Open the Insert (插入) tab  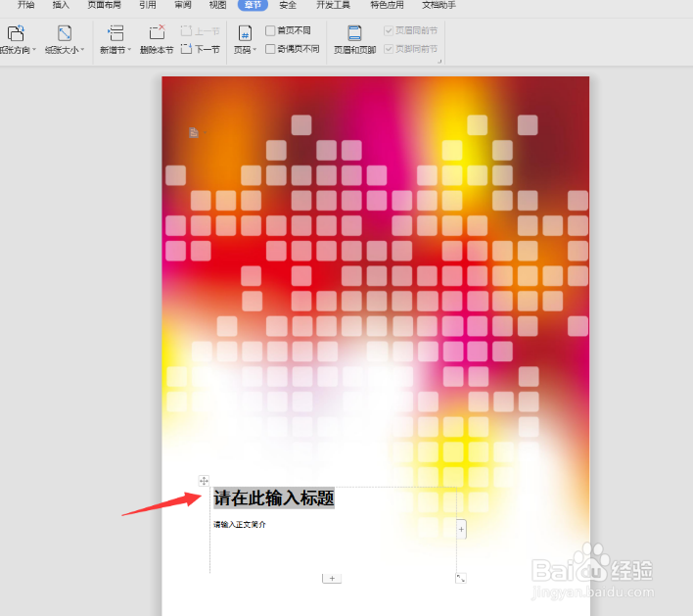[x=61, y=5]
